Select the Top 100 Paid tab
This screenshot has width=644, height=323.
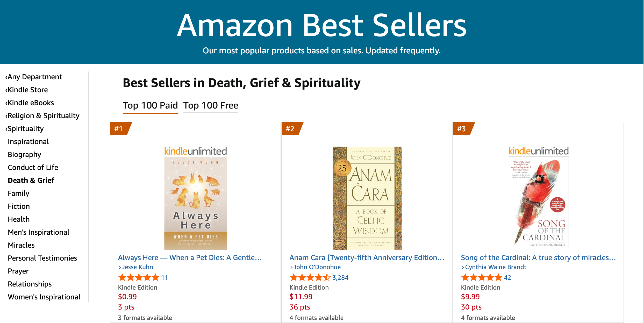click(150, 106)
